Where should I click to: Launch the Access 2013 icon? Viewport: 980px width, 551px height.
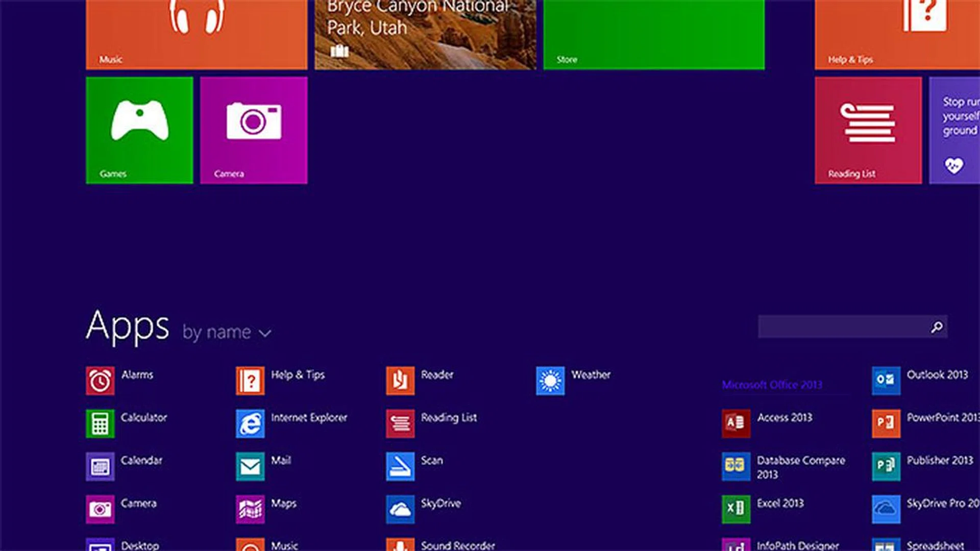[736, 423]
